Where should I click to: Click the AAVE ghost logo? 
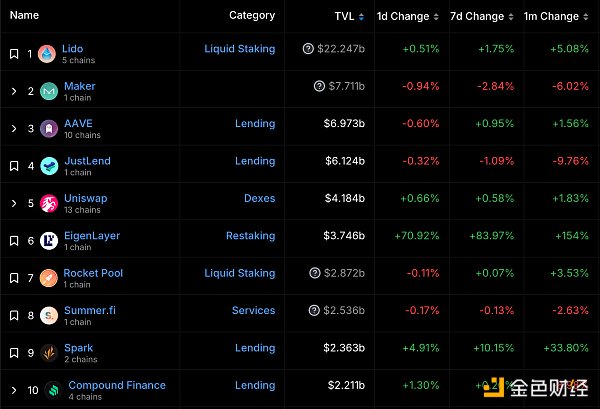pos(47,129)
